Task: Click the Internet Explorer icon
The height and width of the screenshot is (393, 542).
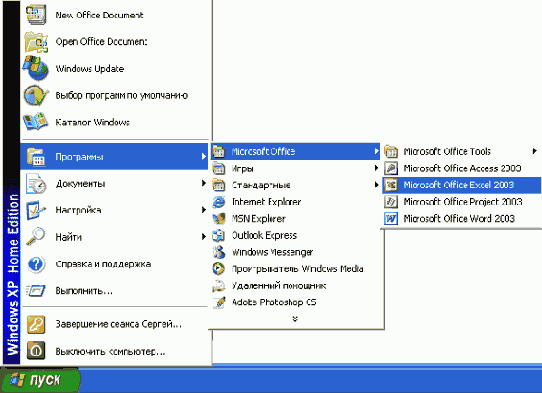Action: [218, 202]
